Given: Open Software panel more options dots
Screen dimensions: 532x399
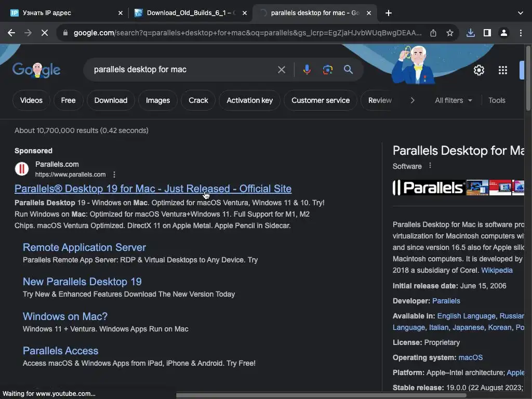Looking at the screenshot, I should click(x=430, y=166).
